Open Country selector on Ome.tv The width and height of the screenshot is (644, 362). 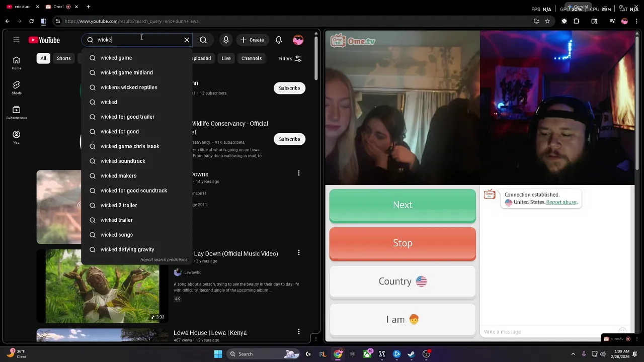pos(403,282)
